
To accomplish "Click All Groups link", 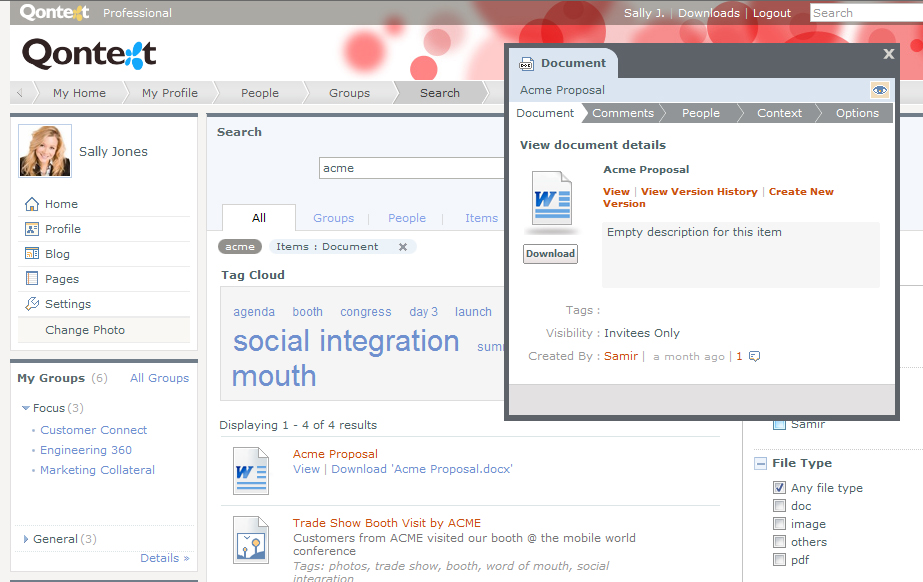I will click(x=160, y=378).
